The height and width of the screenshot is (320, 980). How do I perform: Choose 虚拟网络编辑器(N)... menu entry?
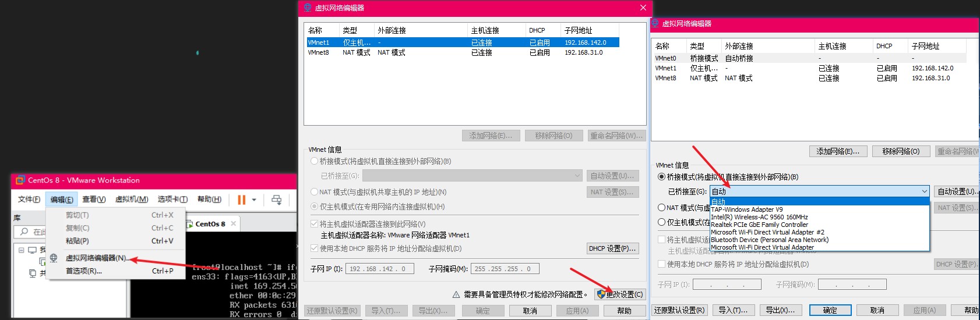click(116, 258)
